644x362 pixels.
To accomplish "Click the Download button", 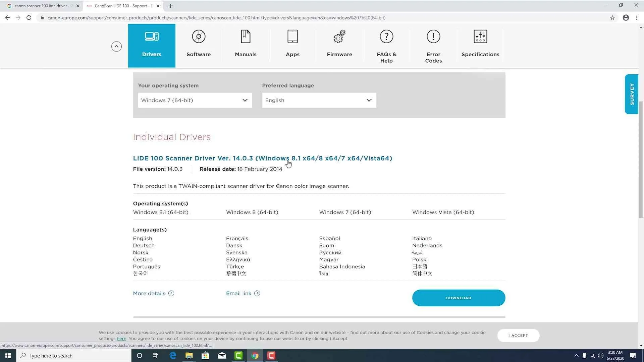I will click(x=459, y=298).
